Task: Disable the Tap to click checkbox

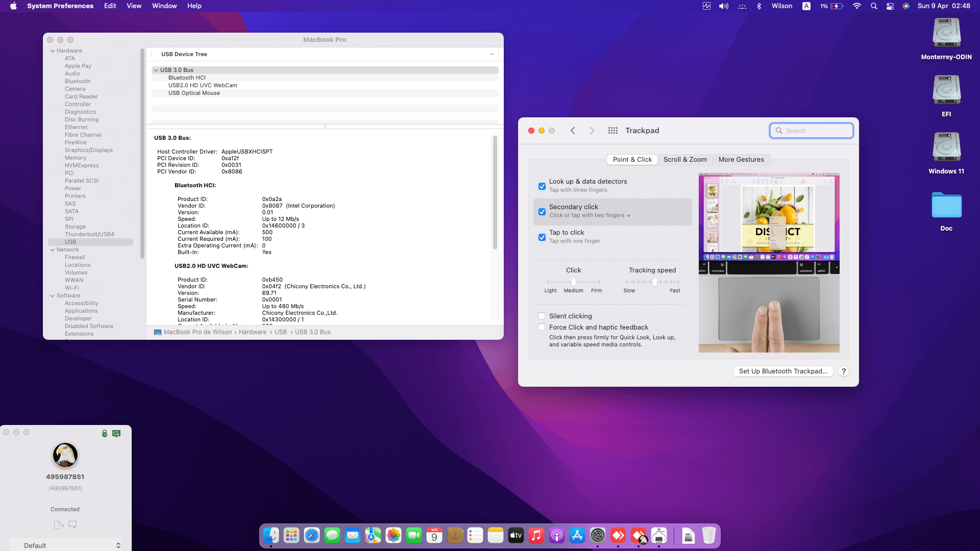Action: [542, 237]
